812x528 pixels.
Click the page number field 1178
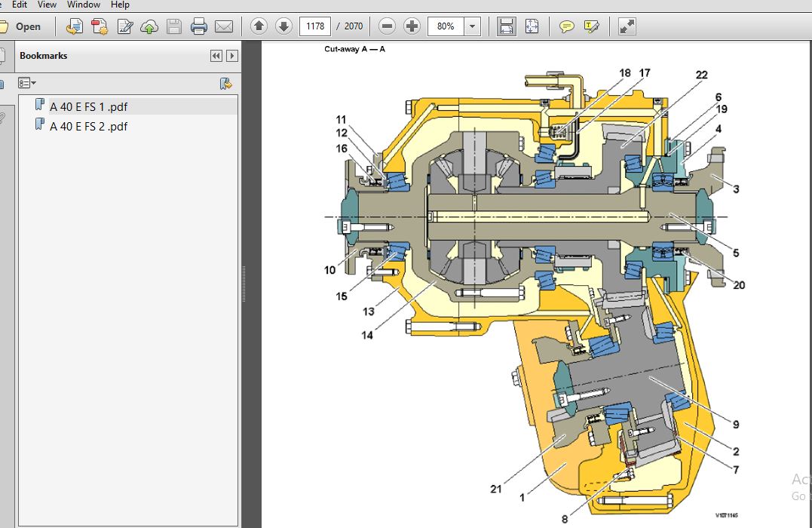(x=315, y=26)
